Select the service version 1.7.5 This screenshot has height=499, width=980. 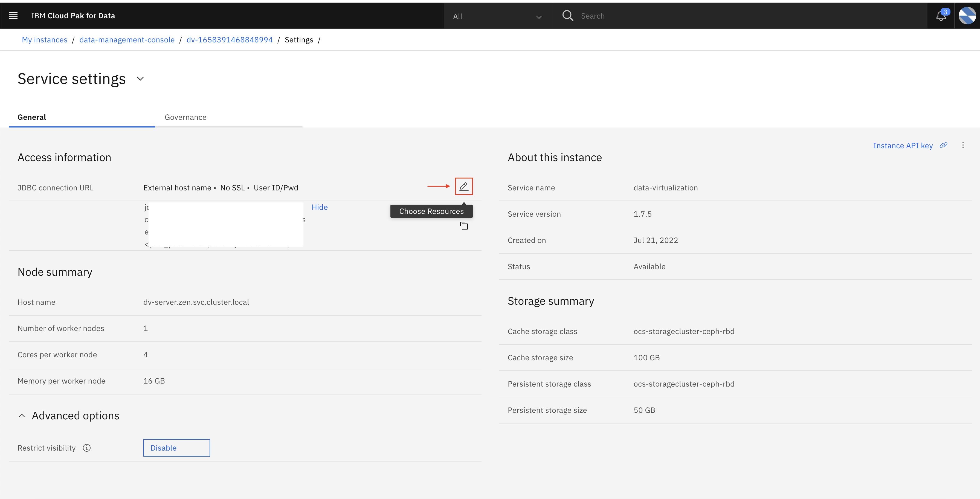[642, 214]
